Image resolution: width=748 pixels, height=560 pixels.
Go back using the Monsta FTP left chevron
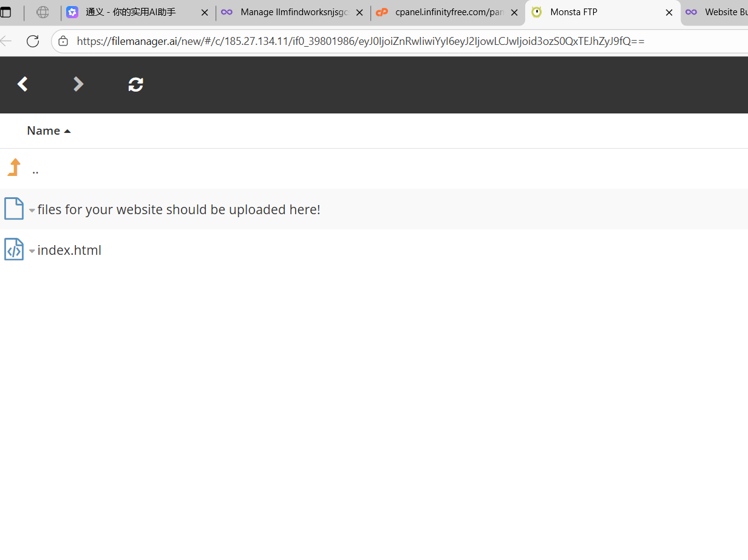tap(23, 84)
